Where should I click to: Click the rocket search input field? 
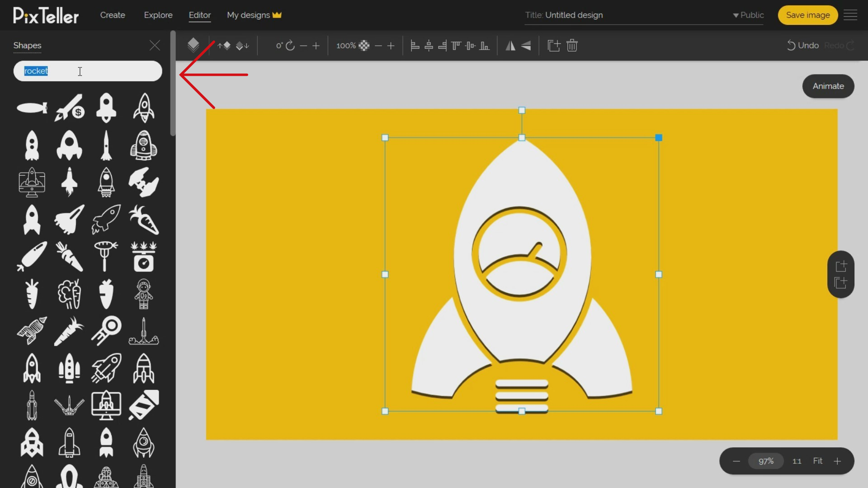coord(88,71)
